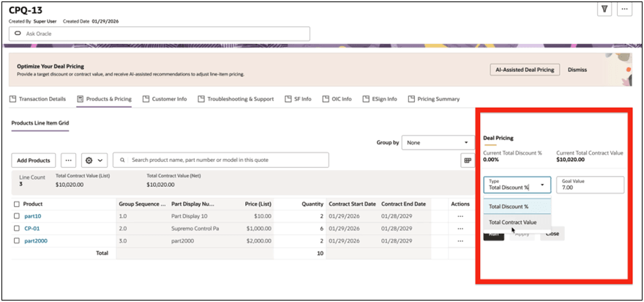Open the ellipsis menu beside Add Products
This screenshot has height=302, width=644.
(x=69, y=161)
